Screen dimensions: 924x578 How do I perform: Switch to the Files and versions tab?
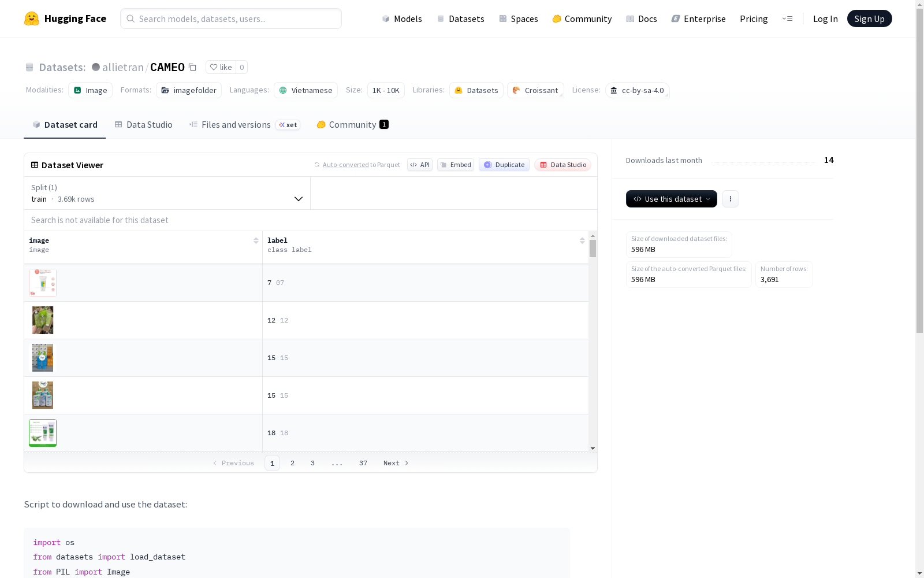coord(244,124)
